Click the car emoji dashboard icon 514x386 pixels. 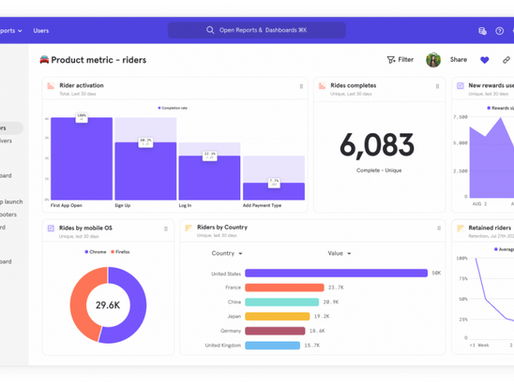(44, 60)
